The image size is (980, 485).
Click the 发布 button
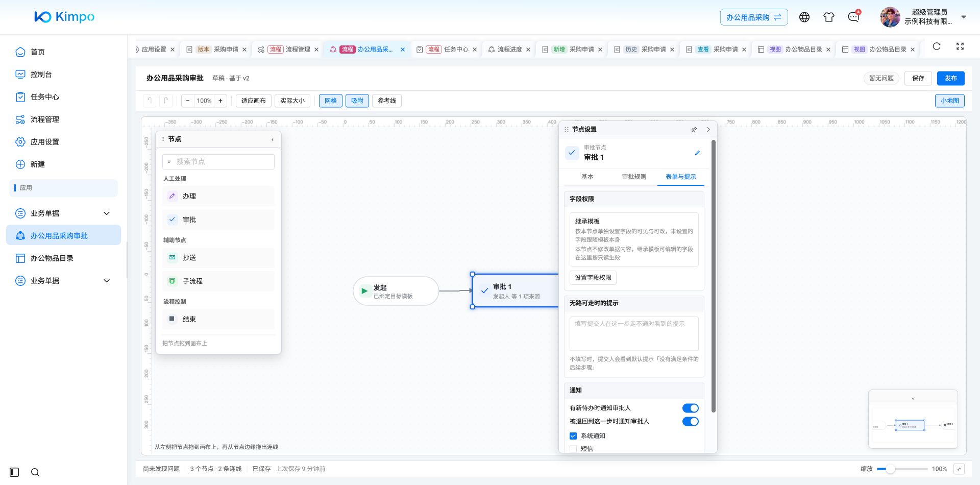(x=951, y=78)
